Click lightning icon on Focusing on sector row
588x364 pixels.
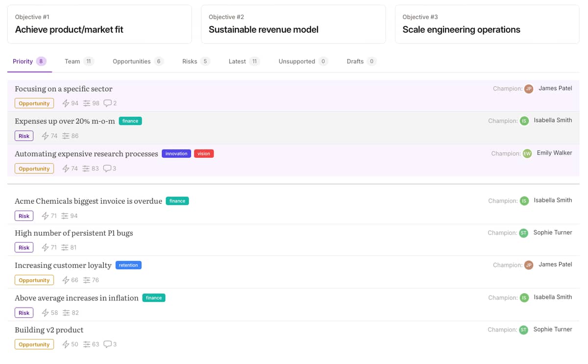[66, 103]
